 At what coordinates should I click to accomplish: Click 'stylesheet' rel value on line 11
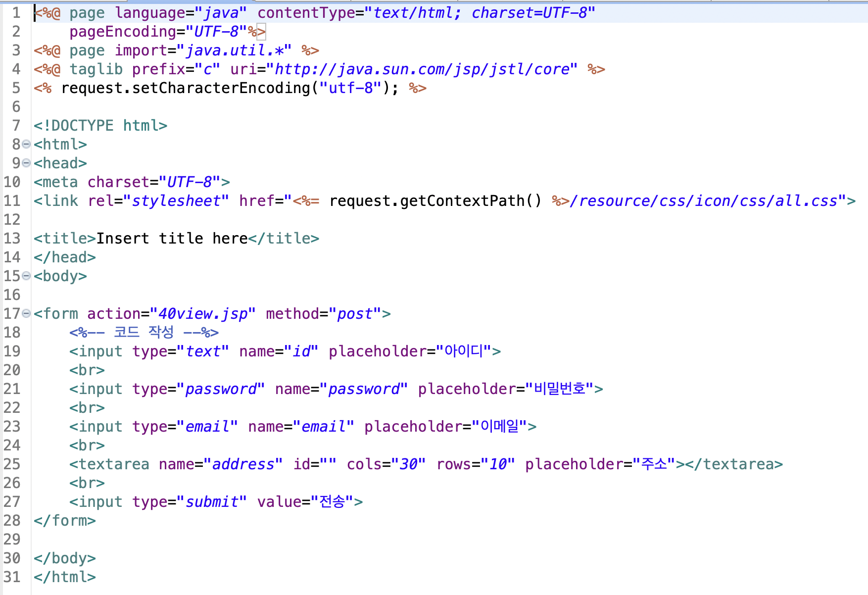tap(176, 201)
